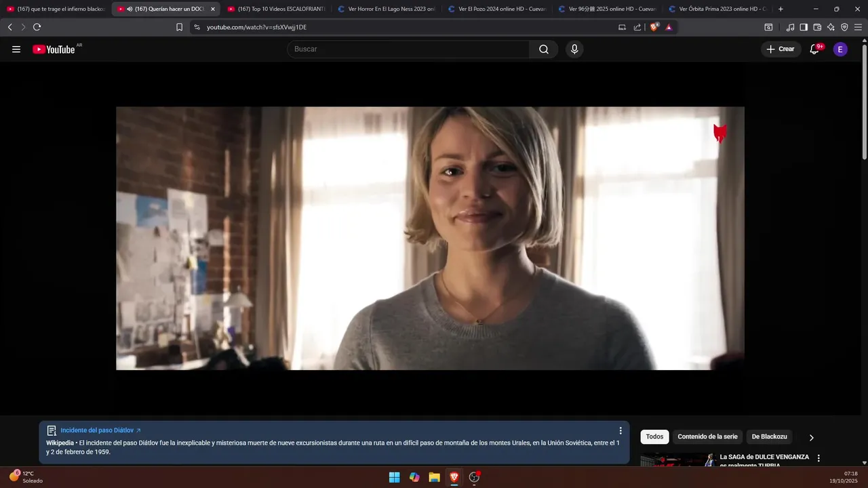Open File Explorer from taskbar
The image size is (868, 488).
pyautogui.click(x=434, y=477)
